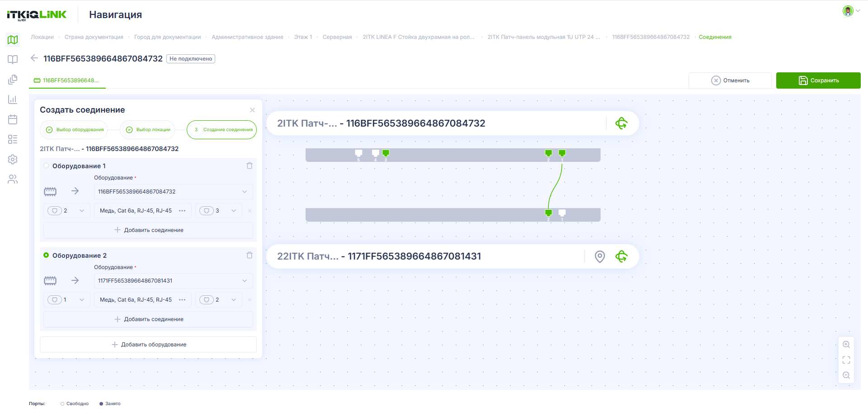Open the users icon in sidebar
The height and width of the screenshot is (416, 868).
point(13,180)
